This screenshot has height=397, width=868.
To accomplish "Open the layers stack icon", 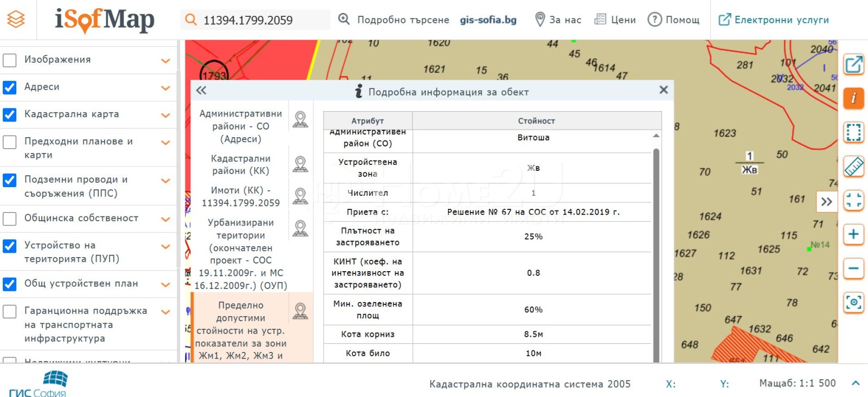I will point(16,20).
